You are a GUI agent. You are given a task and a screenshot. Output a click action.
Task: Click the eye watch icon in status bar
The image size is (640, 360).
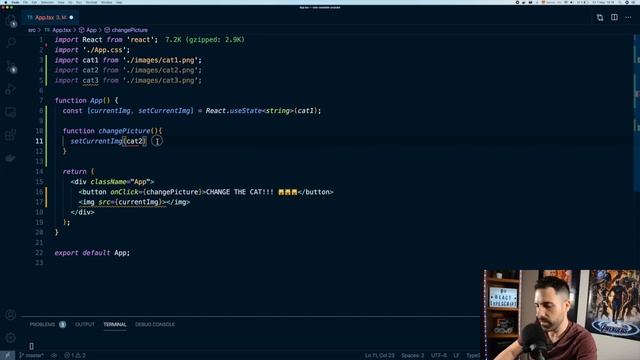54,356
